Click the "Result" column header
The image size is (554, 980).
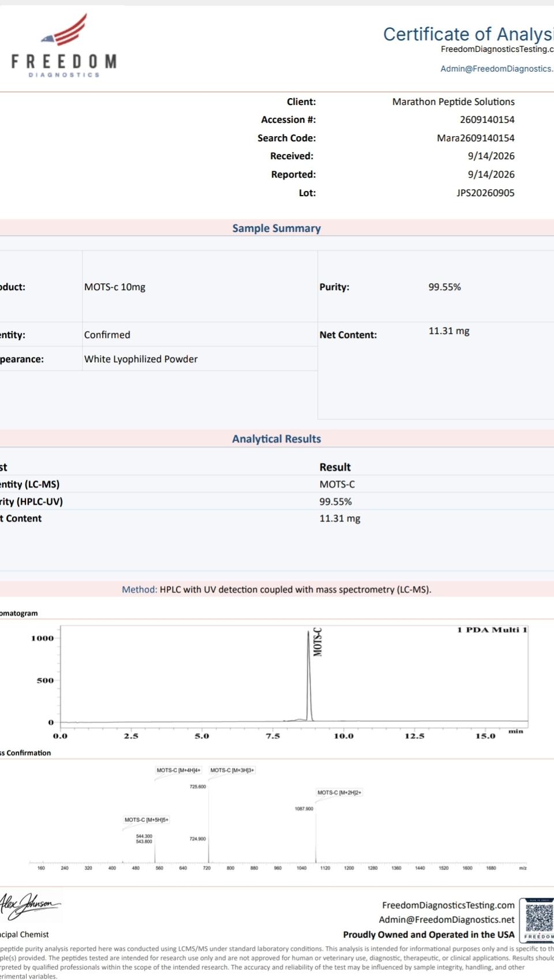[x=335, y=467]
